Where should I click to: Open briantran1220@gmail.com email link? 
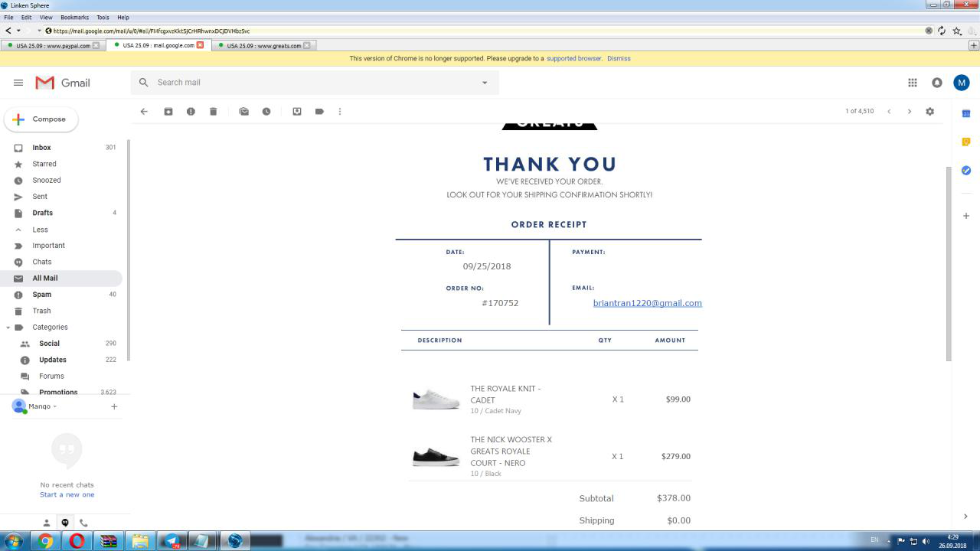tap(648, 303)
